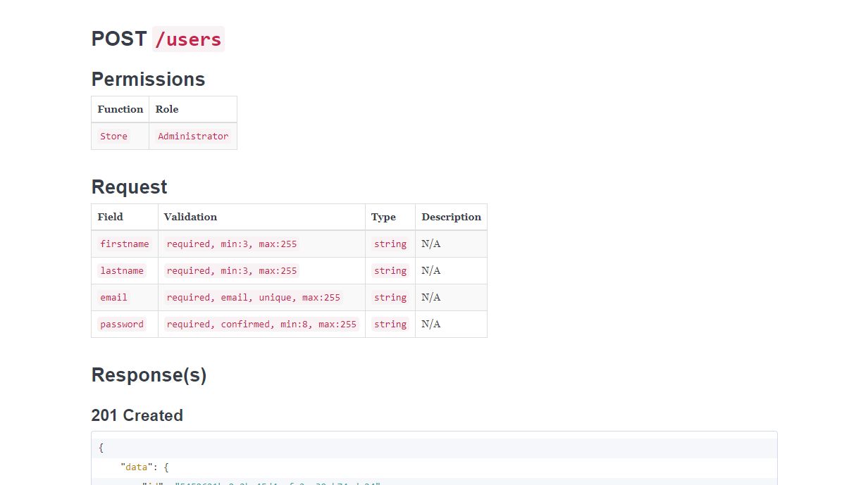868x485 pixels.
Task: Click the string type in firstname row
Action: point(390,244)
